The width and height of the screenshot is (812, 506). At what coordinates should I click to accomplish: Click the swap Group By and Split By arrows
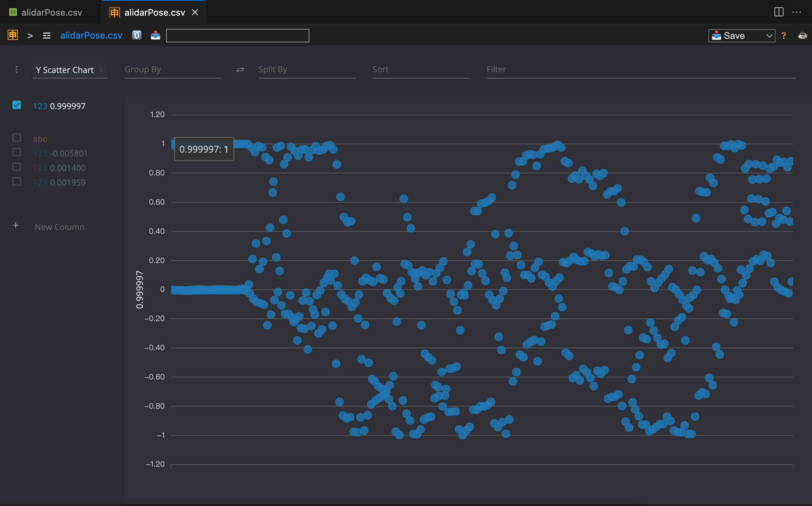240,70
